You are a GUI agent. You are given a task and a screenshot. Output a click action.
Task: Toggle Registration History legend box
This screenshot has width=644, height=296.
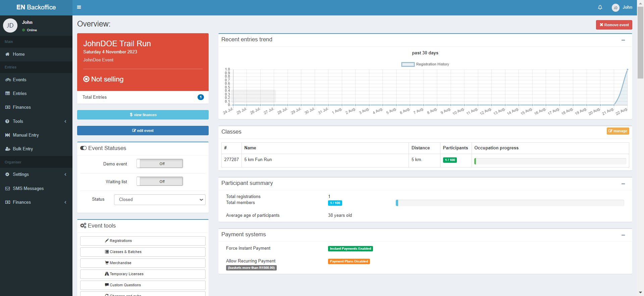tap(408, 64)
